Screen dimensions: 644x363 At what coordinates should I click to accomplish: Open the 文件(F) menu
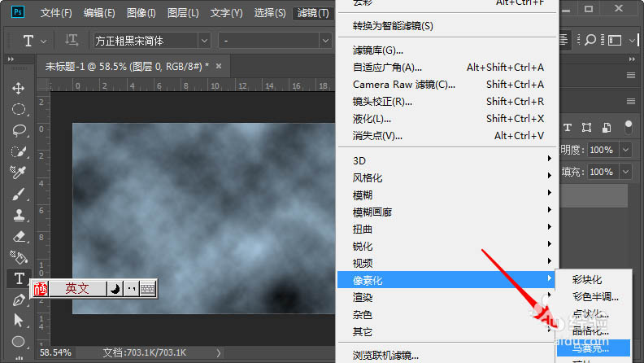56,13
